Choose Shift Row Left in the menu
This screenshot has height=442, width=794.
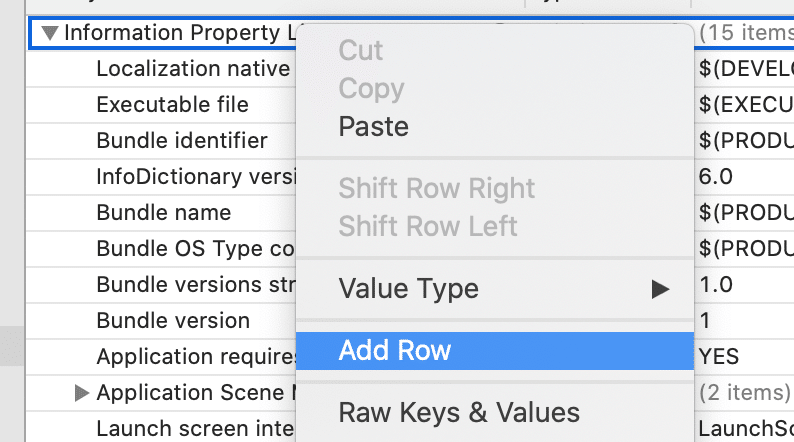click(x=428, y=226)
